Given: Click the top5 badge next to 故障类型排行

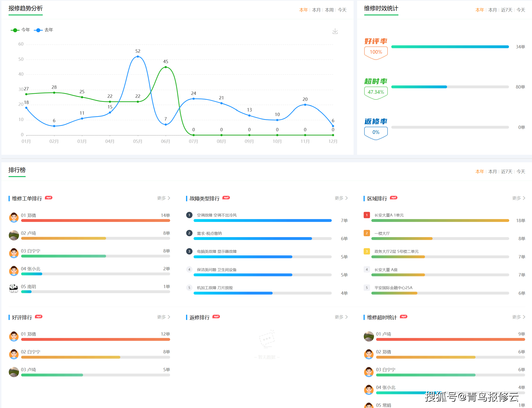Looking at the screenshot, I should 226,197.
